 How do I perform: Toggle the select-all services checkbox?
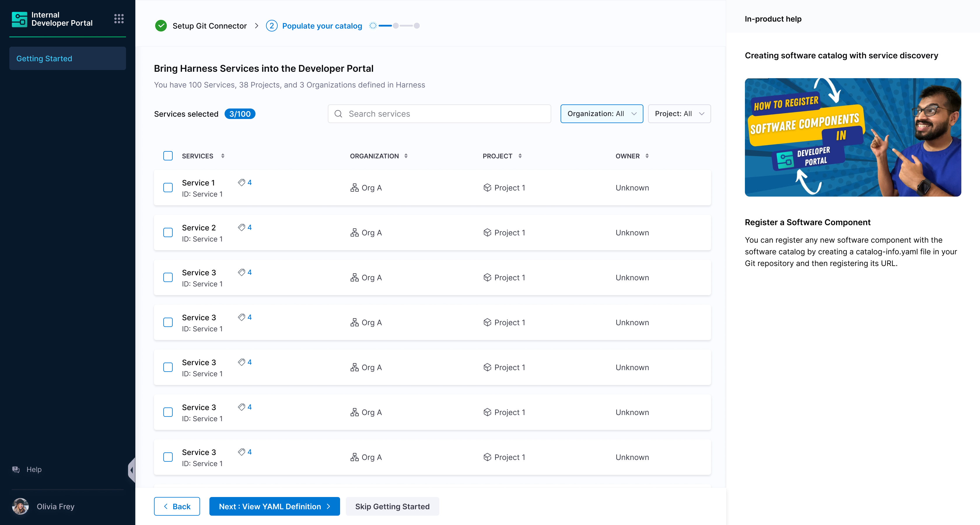point(168,156)
